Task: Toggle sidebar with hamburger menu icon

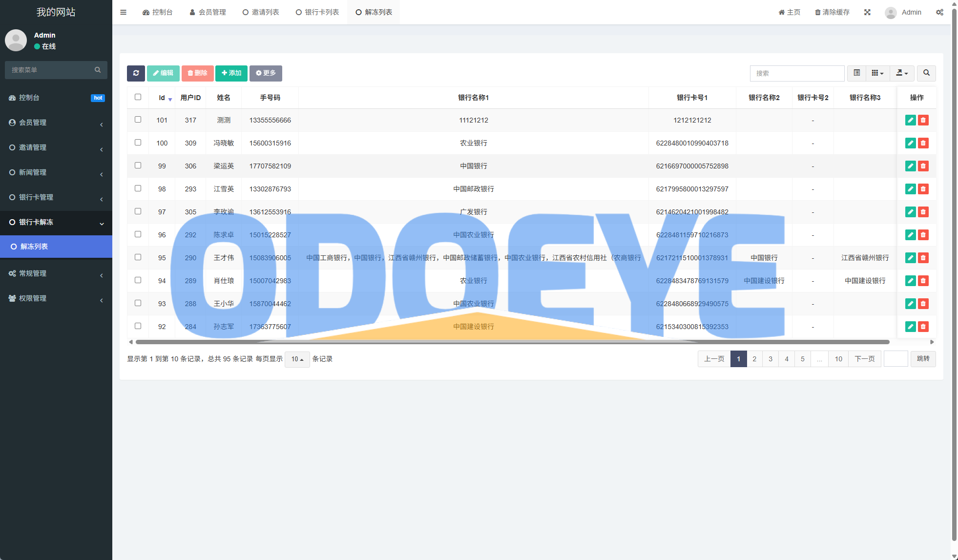Action: 123,12
